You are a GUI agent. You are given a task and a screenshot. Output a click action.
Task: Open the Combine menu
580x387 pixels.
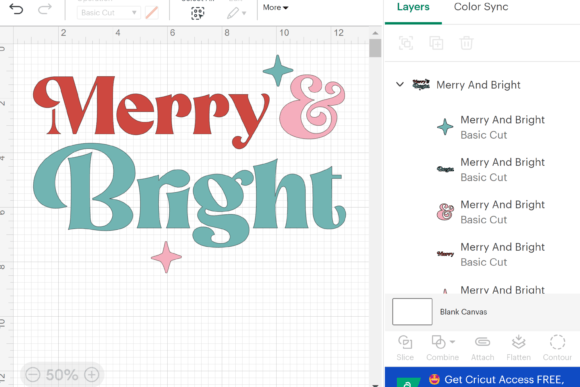point(442,348)
